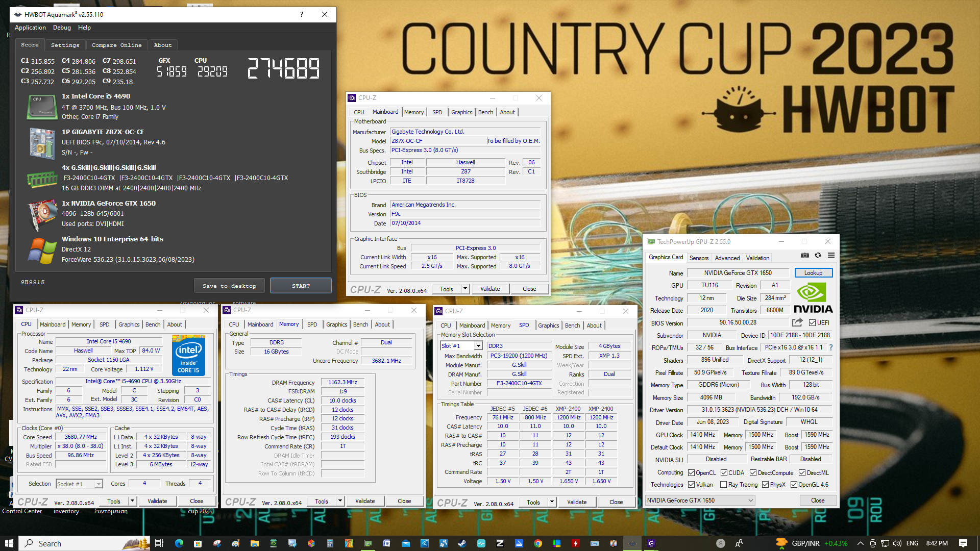This screenshot has height=551, width=980.
Task: Toggle the DirectCompute checkbox in GPU-Z
Action: click(753, 473)
